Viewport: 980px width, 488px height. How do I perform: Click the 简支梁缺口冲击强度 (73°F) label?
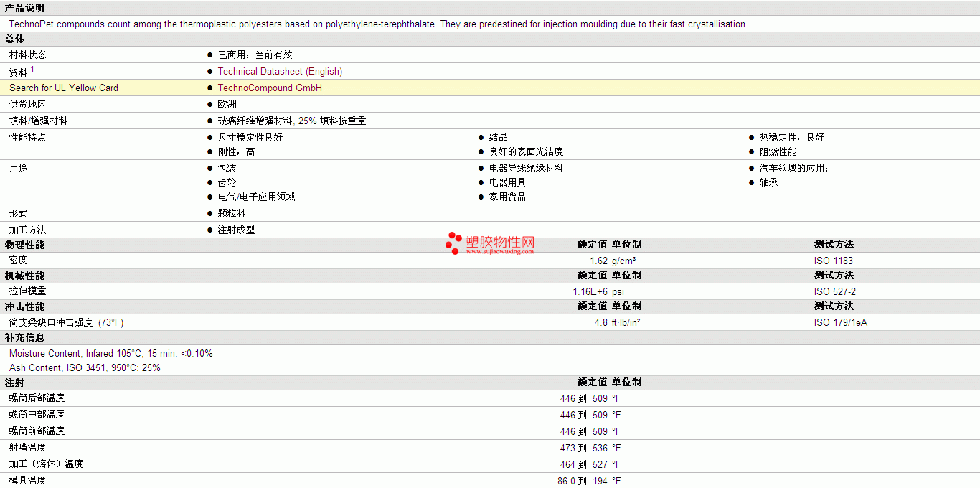(x=67, y=323)
